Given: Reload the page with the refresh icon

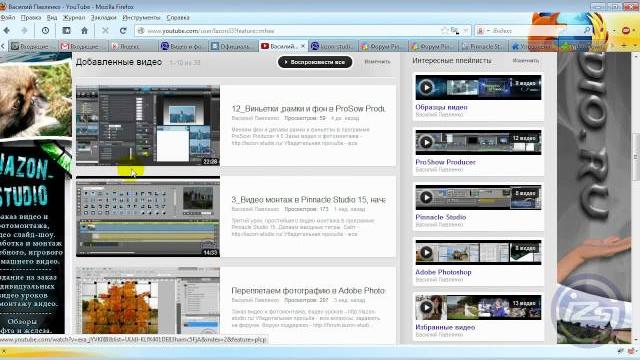Looking at the screenshot, I should tap(123, 31).
